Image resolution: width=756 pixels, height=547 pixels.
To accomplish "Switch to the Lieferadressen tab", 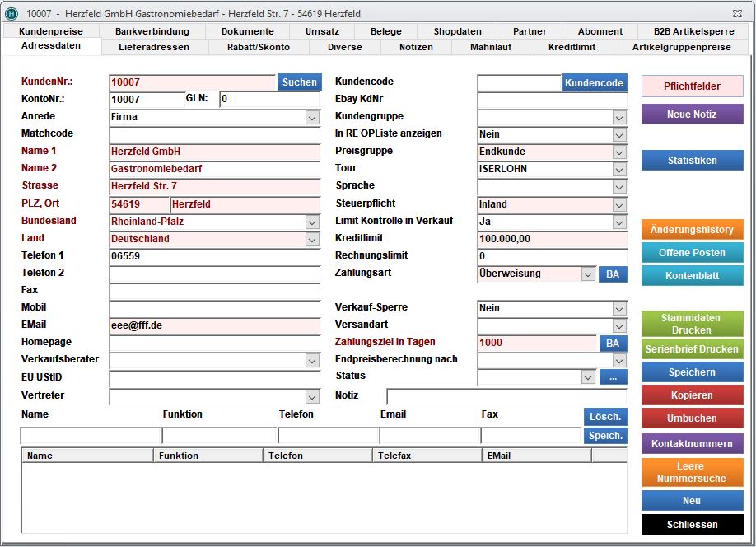I will coord(154,47).
